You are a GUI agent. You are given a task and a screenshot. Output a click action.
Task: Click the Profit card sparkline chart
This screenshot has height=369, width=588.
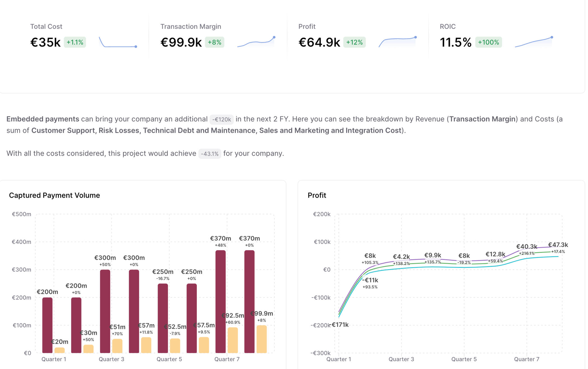(397, 42)
